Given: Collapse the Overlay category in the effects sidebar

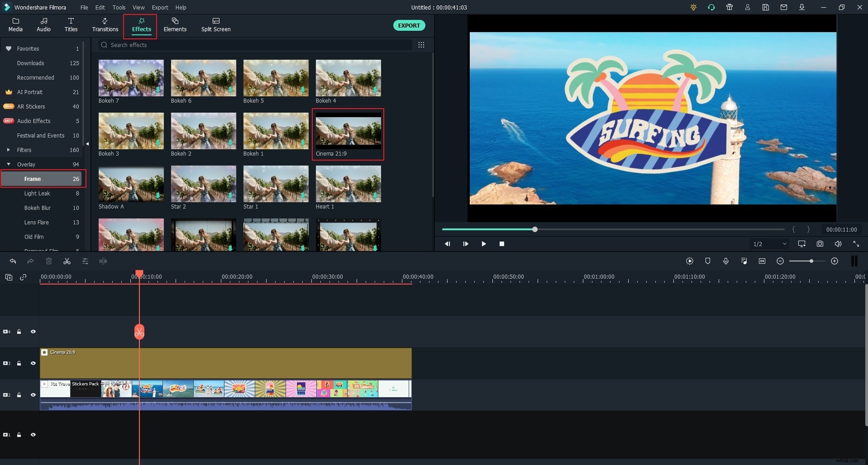Looking at the screenshot, I should click(x=8, y=164).
